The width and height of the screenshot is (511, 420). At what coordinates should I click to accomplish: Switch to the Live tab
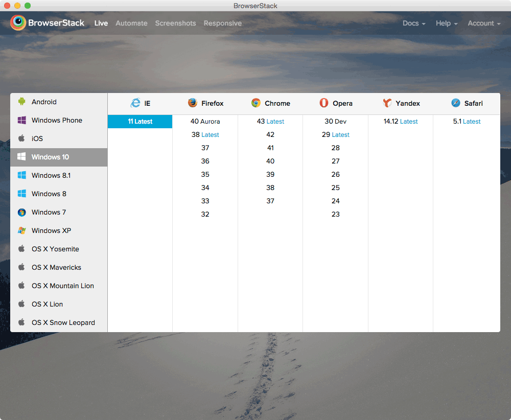(x=101, y=23)
